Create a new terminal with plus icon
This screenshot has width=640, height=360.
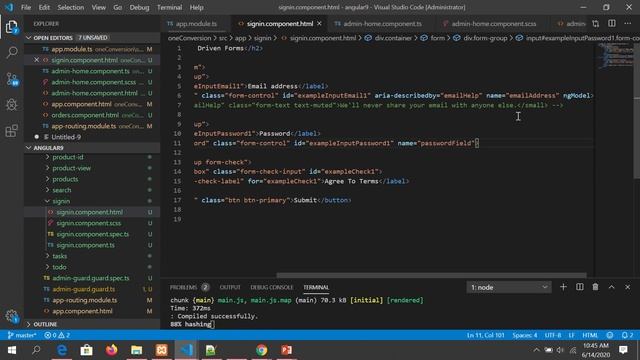click(563, 287)
